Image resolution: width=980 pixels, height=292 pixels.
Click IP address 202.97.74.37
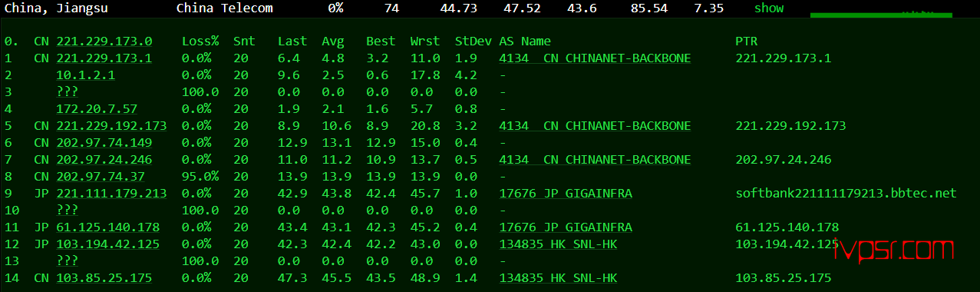pyautogui.click(x=101, y=177)
